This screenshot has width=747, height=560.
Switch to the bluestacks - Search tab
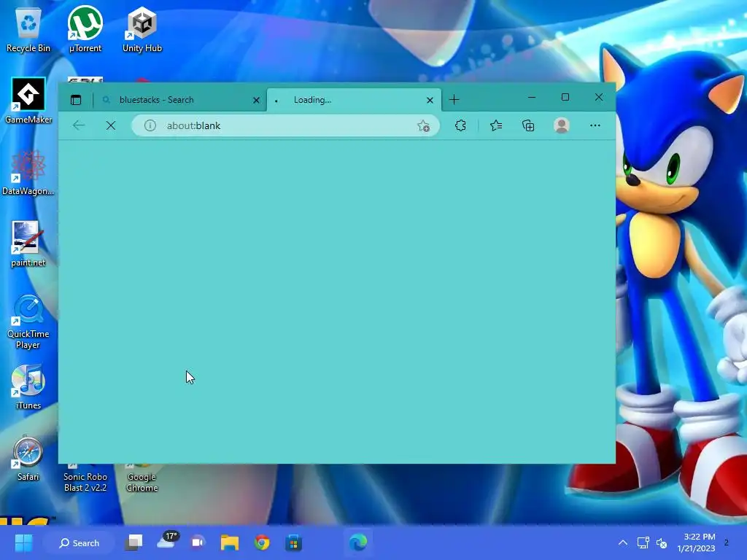coord(179,100)
